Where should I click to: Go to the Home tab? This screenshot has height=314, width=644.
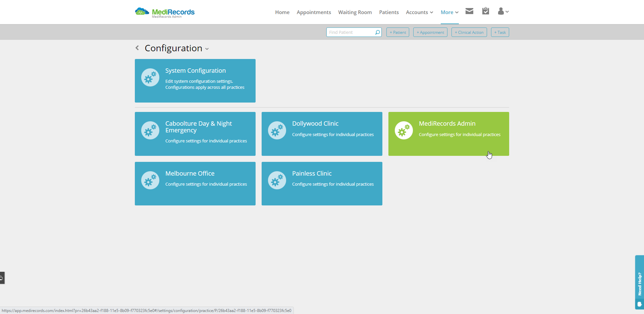coord(282,12)
